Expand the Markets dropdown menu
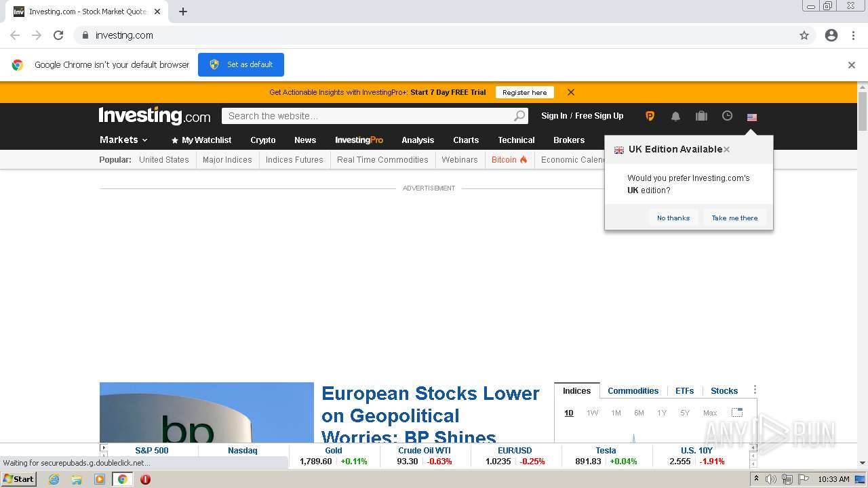Screen dimensions: 868x488 click(123, 140)
